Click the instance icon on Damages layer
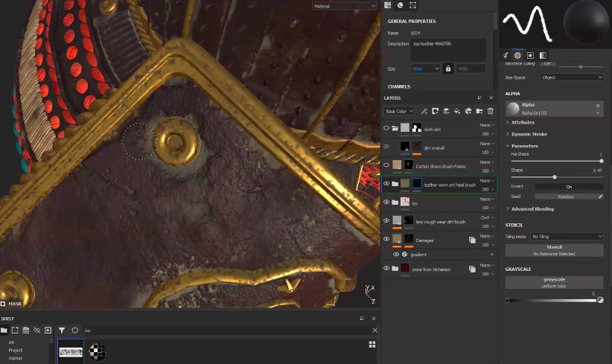612x364 pixels. [472, 240]
